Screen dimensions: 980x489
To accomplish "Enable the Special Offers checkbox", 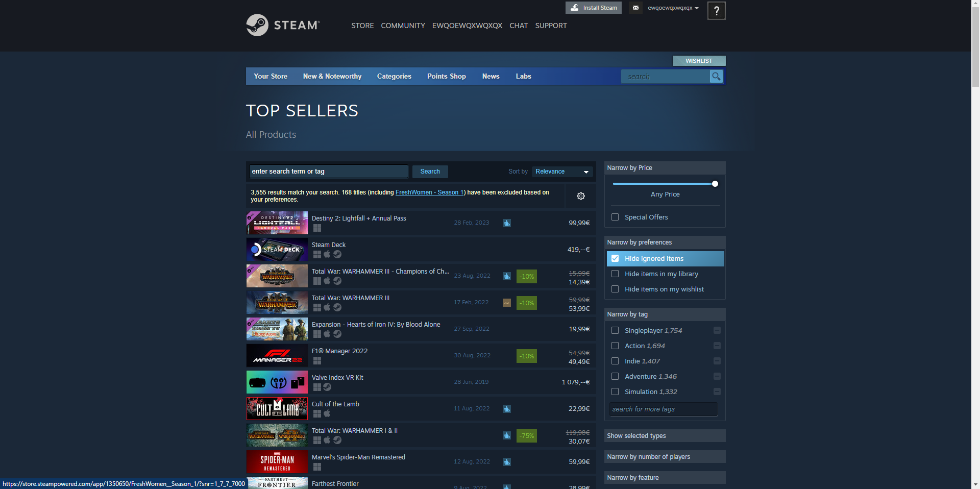I will coord(615,217).
